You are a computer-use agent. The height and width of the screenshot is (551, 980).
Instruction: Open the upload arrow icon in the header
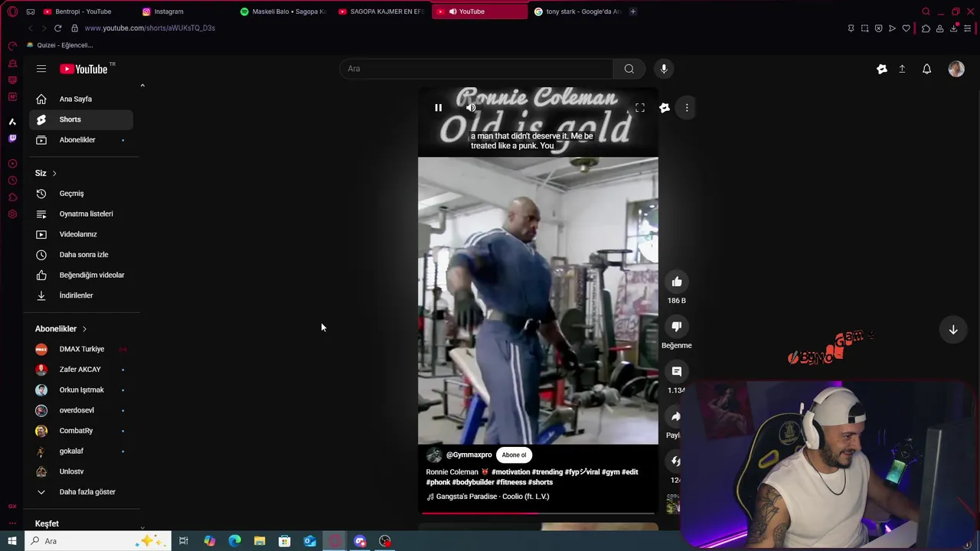[x=902, y=69]
